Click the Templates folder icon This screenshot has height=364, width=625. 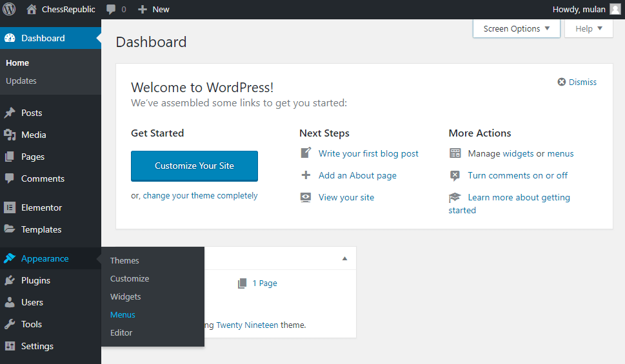[10, 229]
